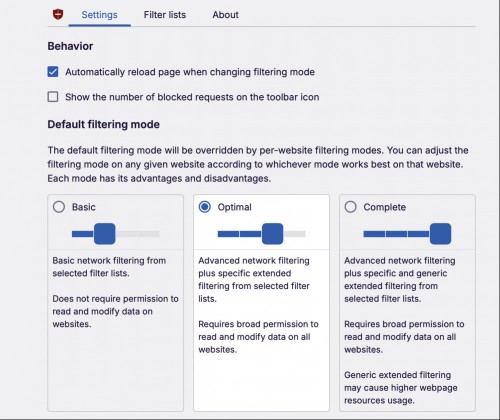Click 'Generic extended filtering may cause higher' warning text
Image resolution: width=500 pixels, height=420 pixels.
coord(401,387)
